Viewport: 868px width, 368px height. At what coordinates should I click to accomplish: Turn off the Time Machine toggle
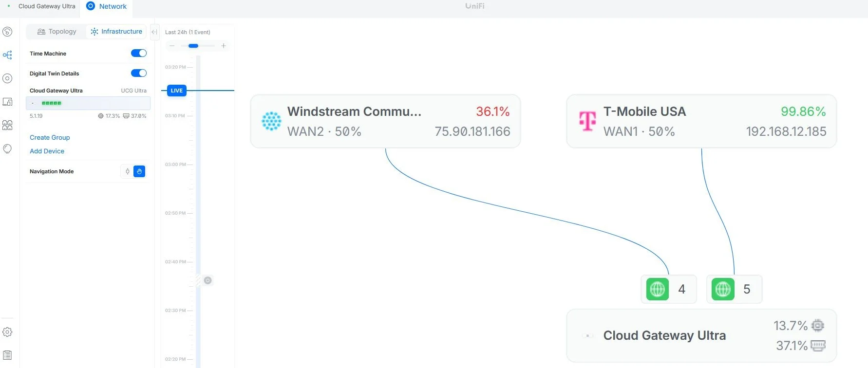pos(139,53)
